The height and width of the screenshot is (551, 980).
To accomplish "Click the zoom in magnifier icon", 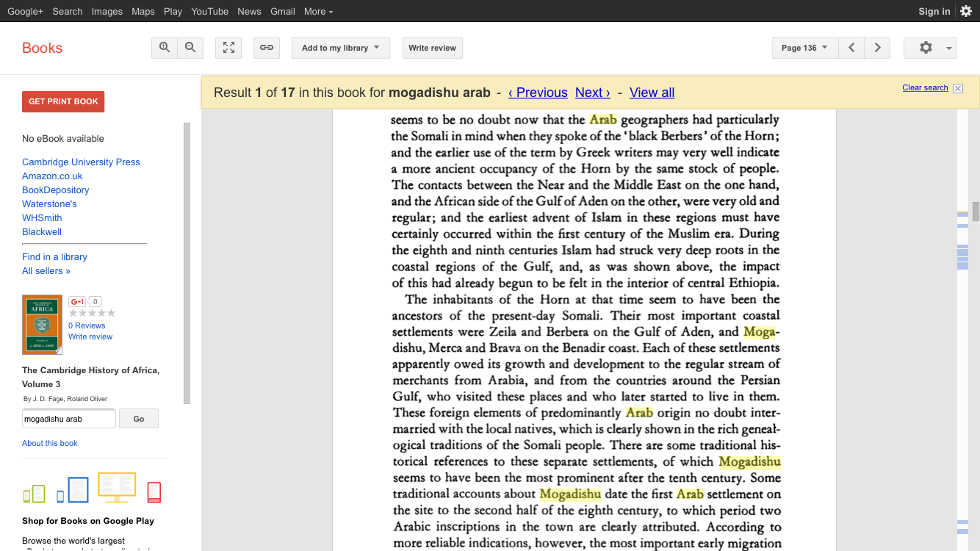I will click(165, 48).
